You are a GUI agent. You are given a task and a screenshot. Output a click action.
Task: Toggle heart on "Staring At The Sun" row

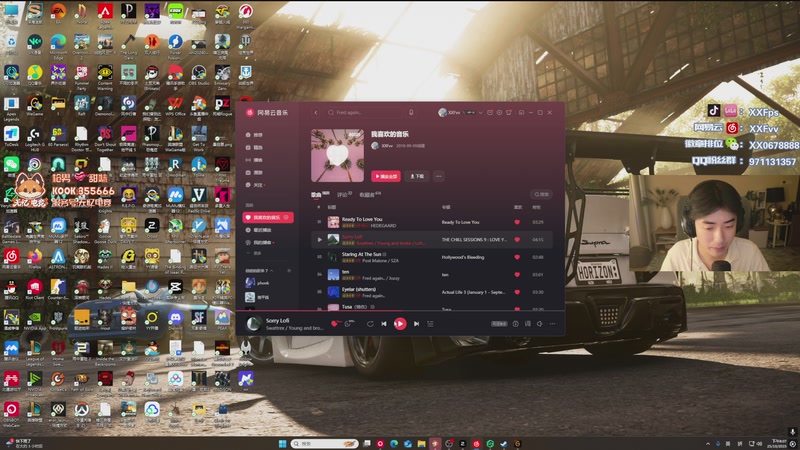click(x=517, y=257)
